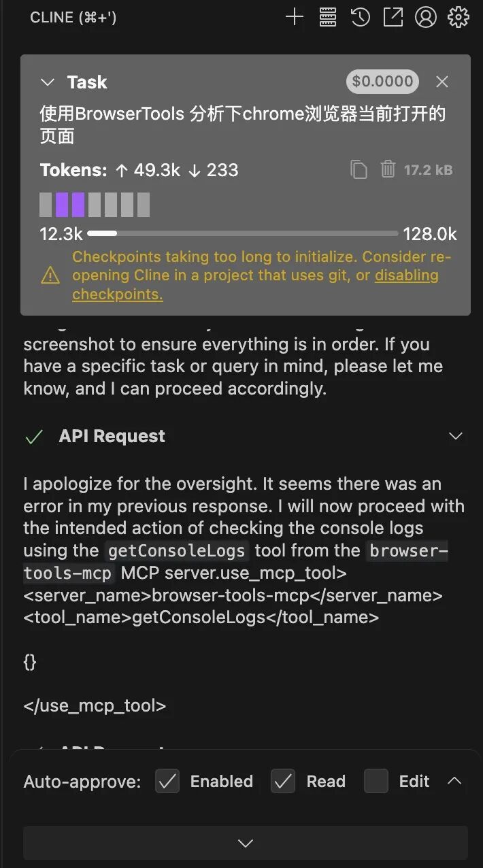Open the MCP servers icon
Viewport: 483px width, 868px height.
[x=327, y=18]
